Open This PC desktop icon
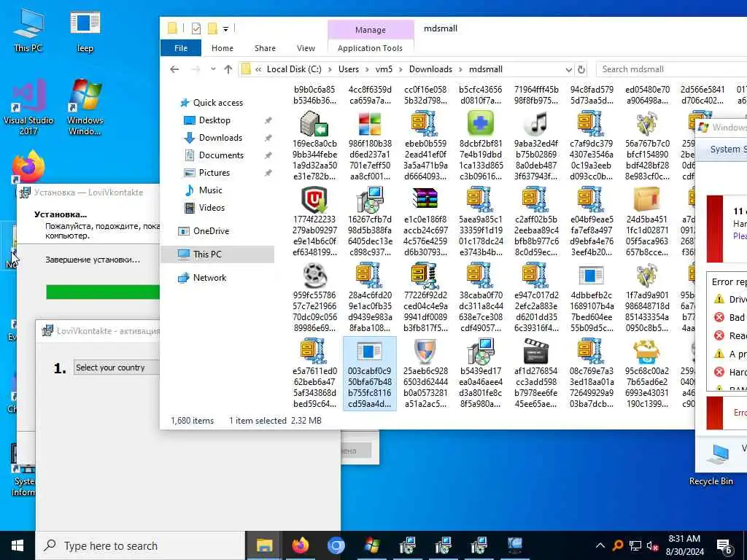747x560 pixels. tap(28, 30)
